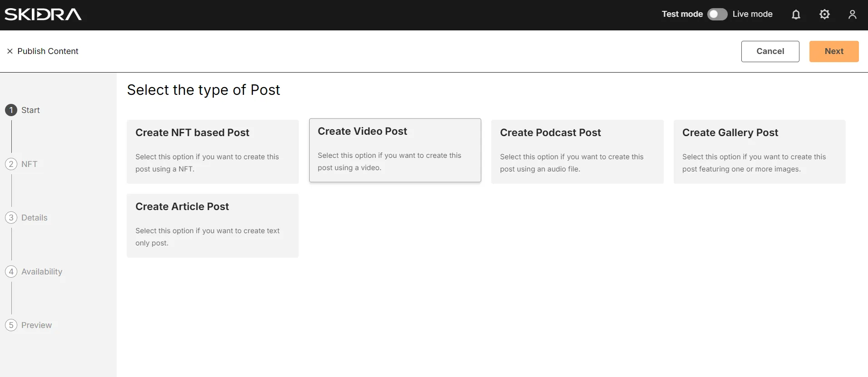The image size is (868, 377).
Task: Open step 5 Preview
Action: coord(29,325)
